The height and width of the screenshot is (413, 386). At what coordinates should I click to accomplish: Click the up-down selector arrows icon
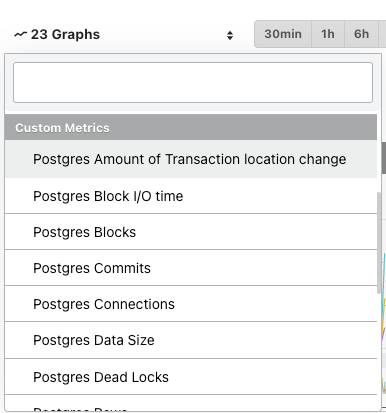point(230,35)
